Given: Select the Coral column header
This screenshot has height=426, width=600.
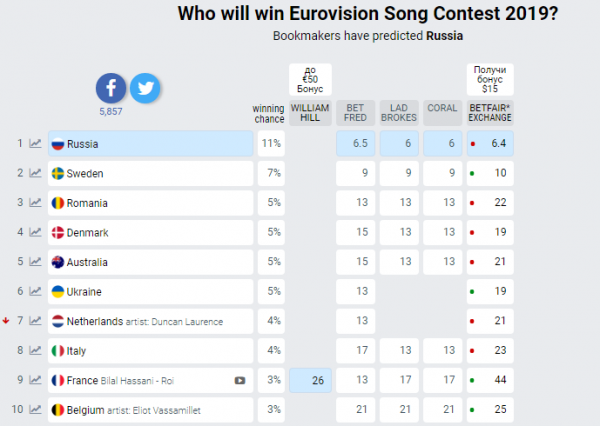Looking at the screenshot, I should pyautogui.click(x=442, y=113).
